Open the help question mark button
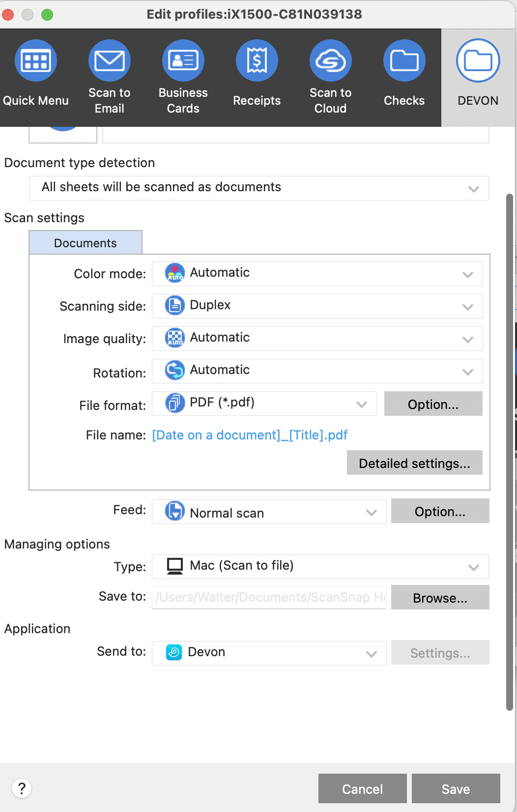Screen dimensions: 517x812 coord(22,788)
